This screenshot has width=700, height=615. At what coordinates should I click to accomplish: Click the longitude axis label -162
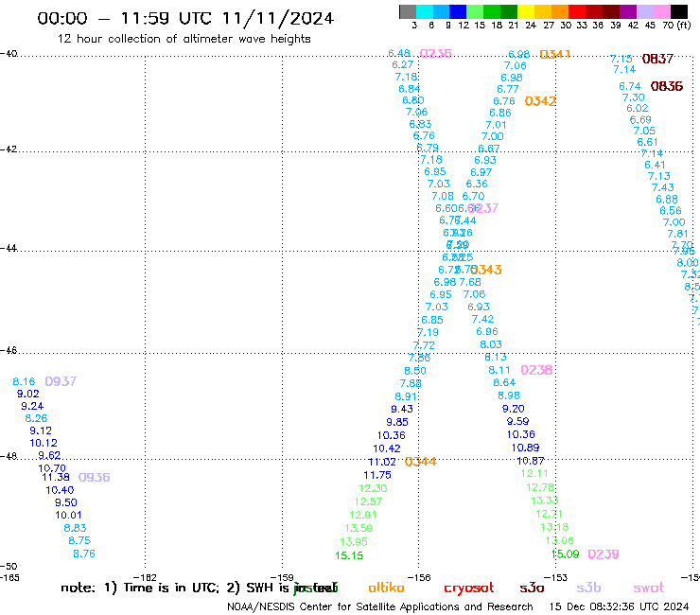point(145,578)
